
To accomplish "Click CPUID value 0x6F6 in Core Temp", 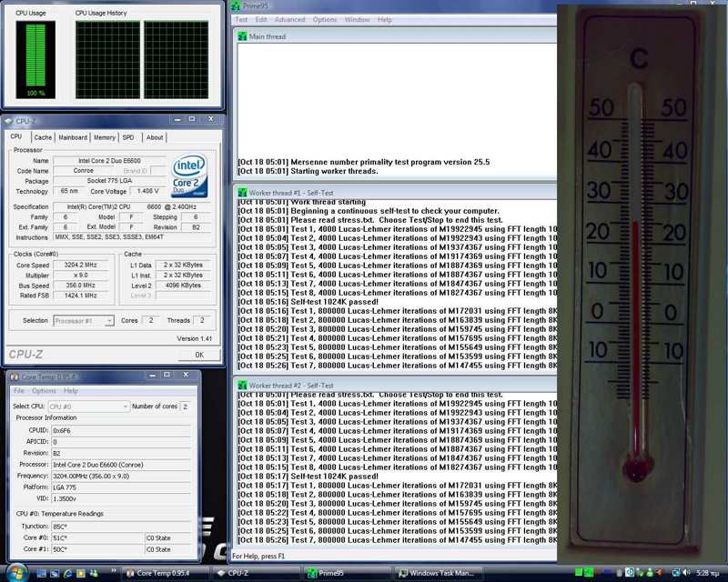I will [121, 431].
